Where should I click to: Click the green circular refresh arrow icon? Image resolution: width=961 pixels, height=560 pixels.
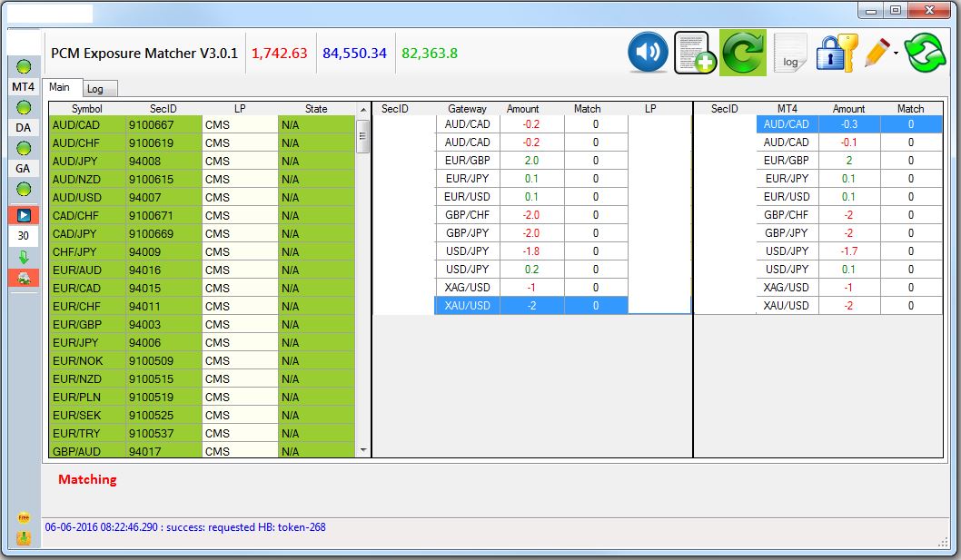[743, 53]
